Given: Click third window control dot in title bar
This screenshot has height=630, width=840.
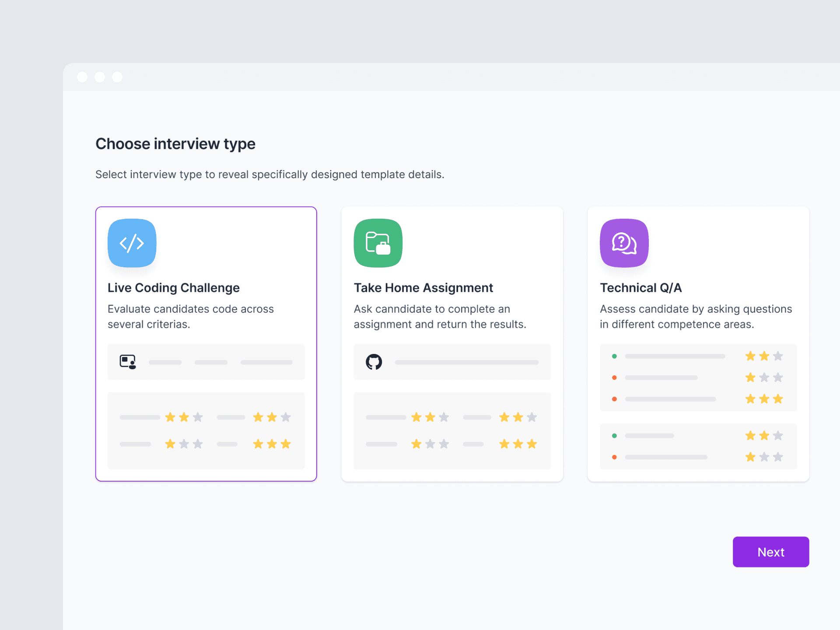Looking at the screenshot, I should point(117,77).
